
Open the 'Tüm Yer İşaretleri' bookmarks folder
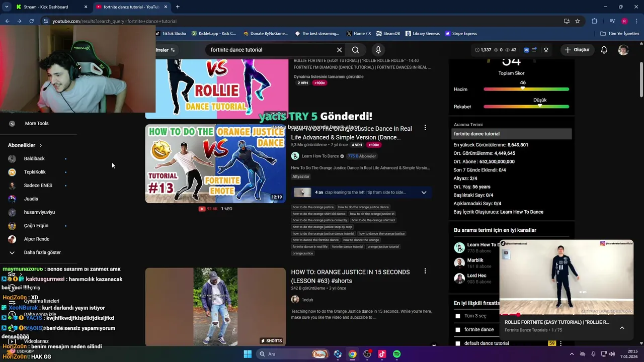click(x=620, y=34)
